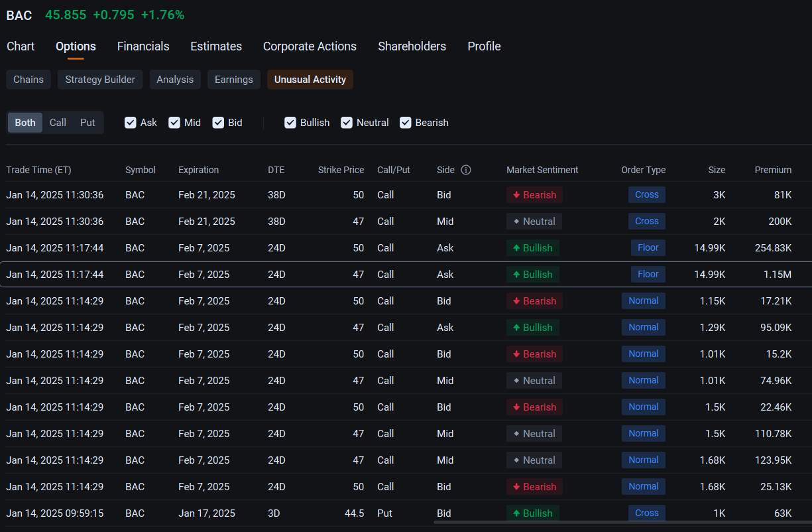Open the Chains sub-tab

(29, 80)
